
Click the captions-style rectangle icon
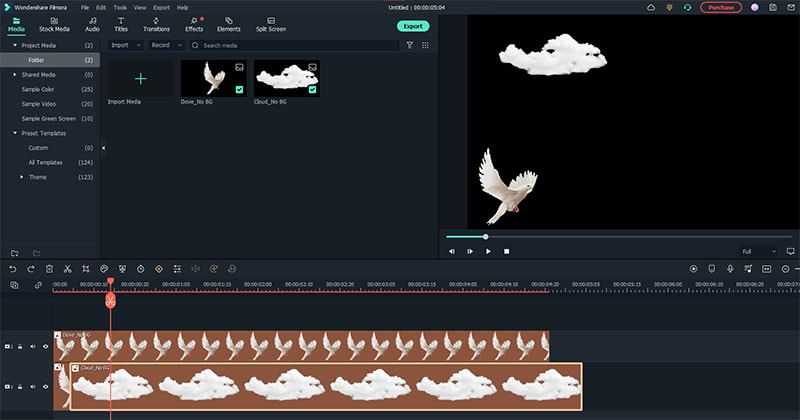pyautogui.click(x=766, y=269)
